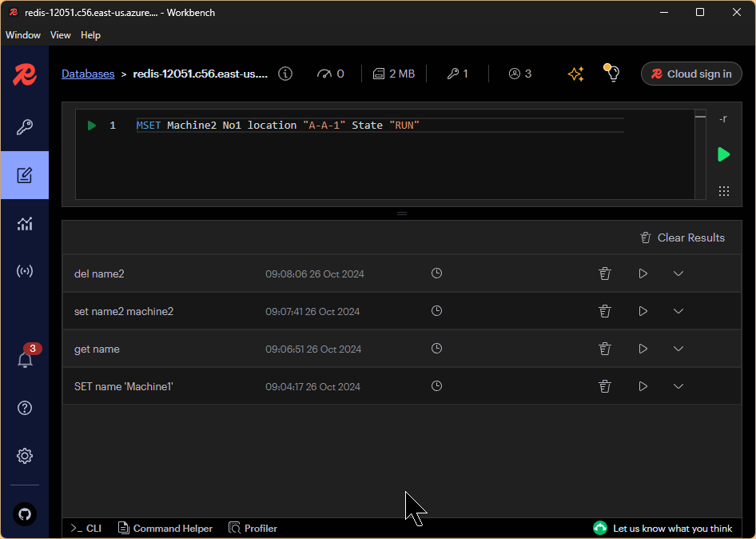Image resolution: width=756 pixels, height=539 pixels.
Task: Delete the SET name 'Machine1' result
Action: 605,386
